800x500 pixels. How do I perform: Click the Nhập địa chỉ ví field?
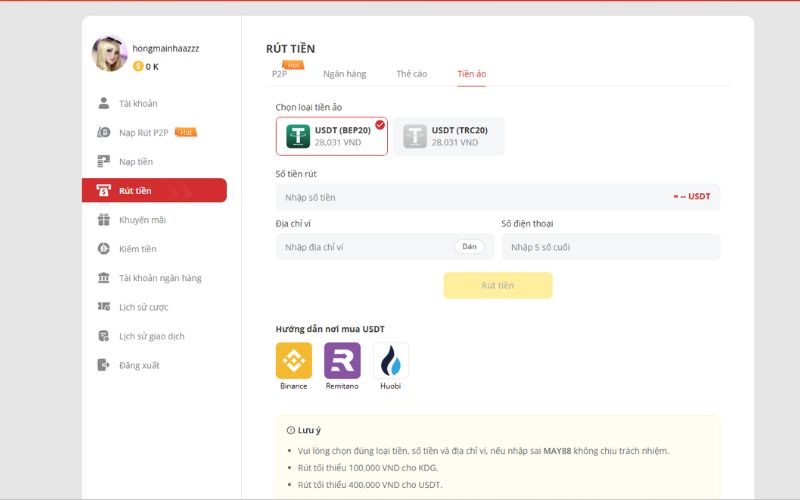click(x=385, y=246)
